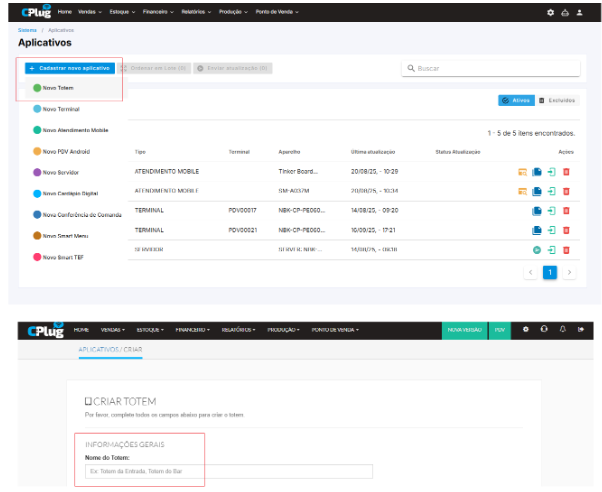This screenshot has width=602, height=492.
Task: Focus the Nome do Totem input
Action: 229,471
